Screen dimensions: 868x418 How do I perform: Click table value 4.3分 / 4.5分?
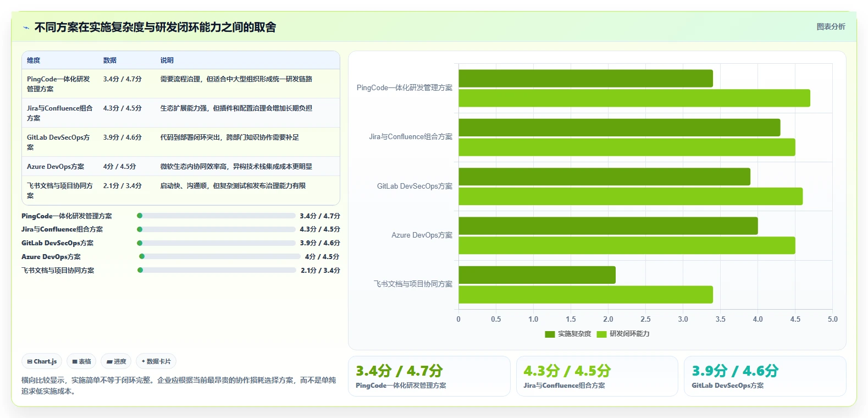(x=123, y=108)
